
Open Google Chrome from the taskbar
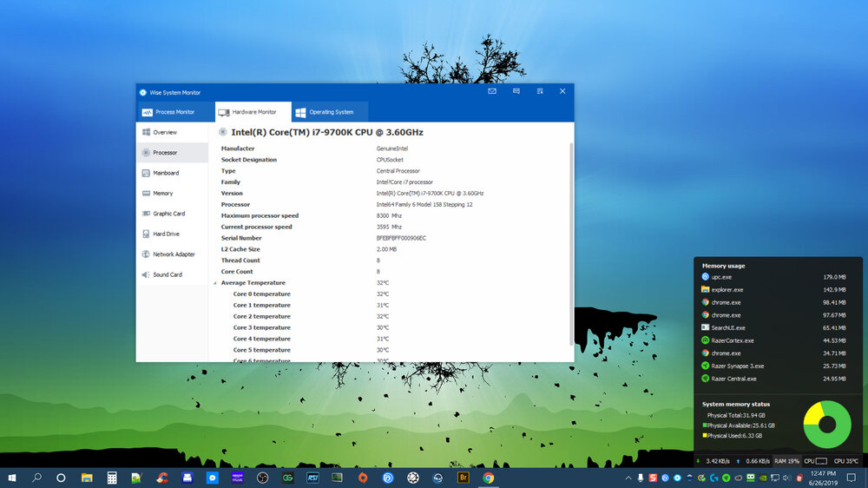pyautogui.click(x=488, y=478)
